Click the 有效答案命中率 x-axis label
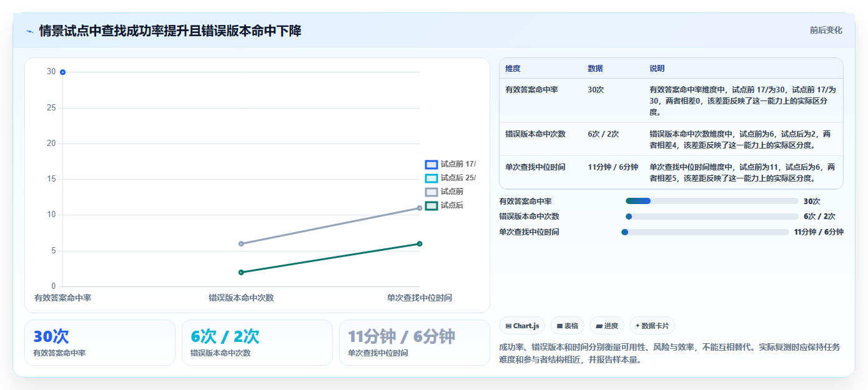This screenshot has width=868, height=390. (x=62, y=298)
